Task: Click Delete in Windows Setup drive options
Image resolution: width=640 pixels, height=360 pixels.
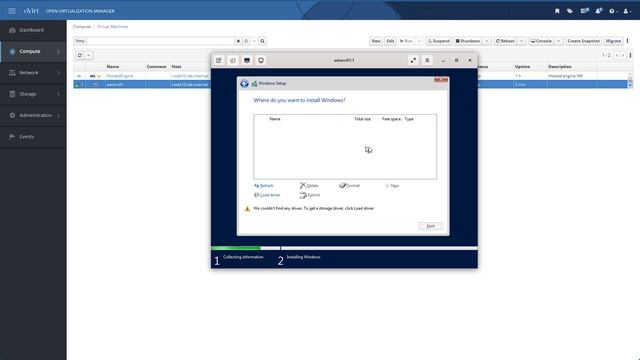Action: pos(309,186)
